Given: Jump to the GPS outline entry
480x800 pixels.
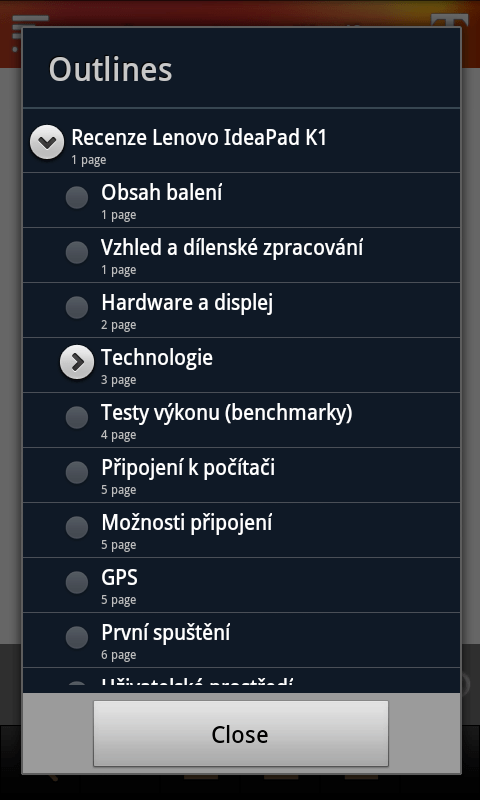Looking at the screenshot, I should [x=241, y=585].
